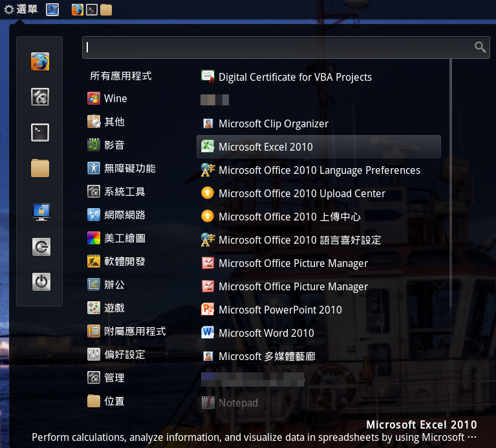This screenshot has height=448, width=496.
Task: Open Microsoft Office 2010 上傳中心
Action: click(x=319, y=217)
